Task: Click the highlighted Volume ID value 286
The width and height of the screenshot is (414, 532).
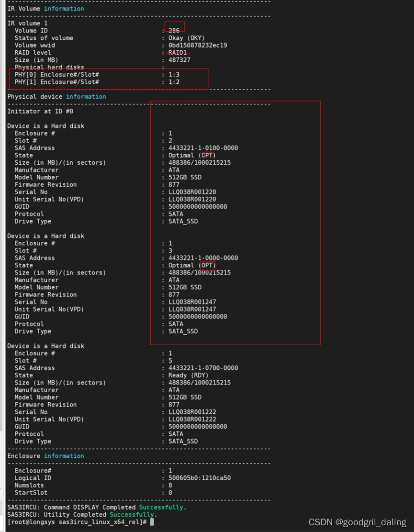Action: (x=174, y=30)
